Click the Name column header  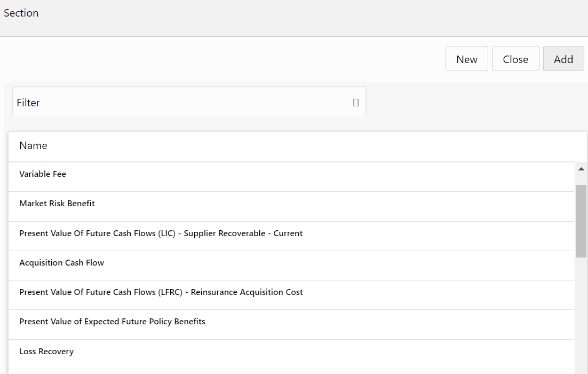point(33,146)
